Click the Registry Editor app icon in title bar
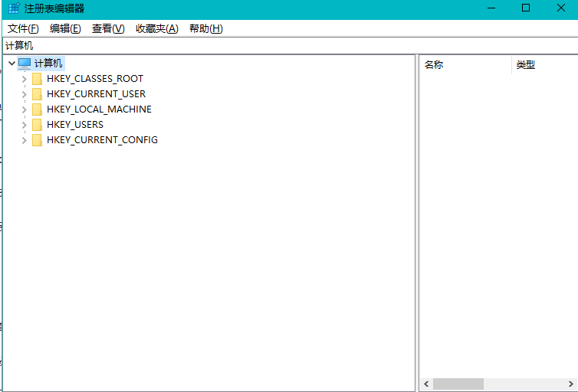The height and width of the screenshot is (392, 578). [14, 8]
